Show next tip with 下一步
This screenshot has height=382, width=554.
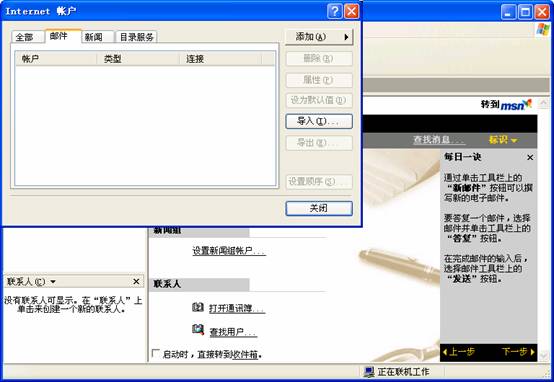[518, 352]
